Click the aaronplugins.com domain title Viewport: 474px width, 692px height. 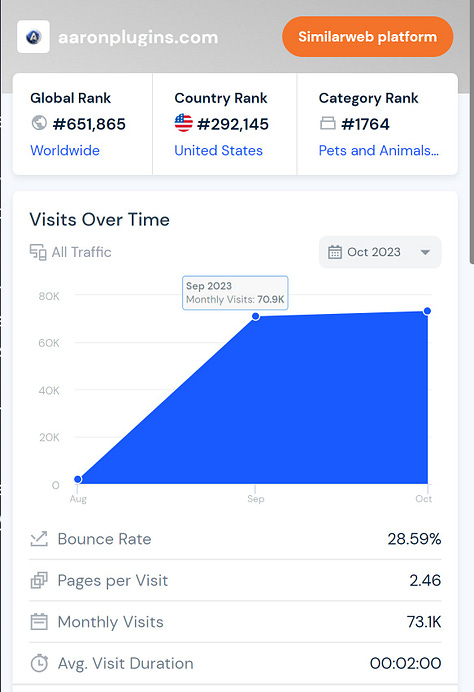(138, 37)
